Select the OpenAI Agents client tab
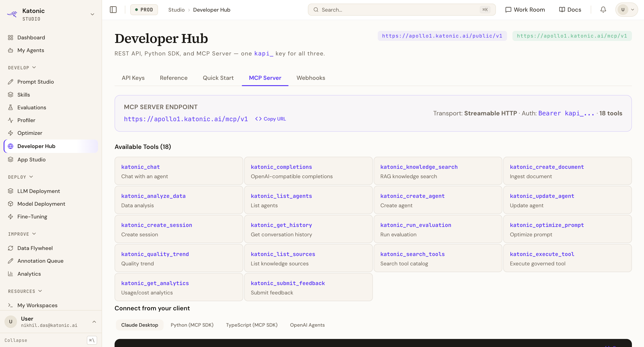This screenshot has height=347, width=644. click(x=307, y=325)
